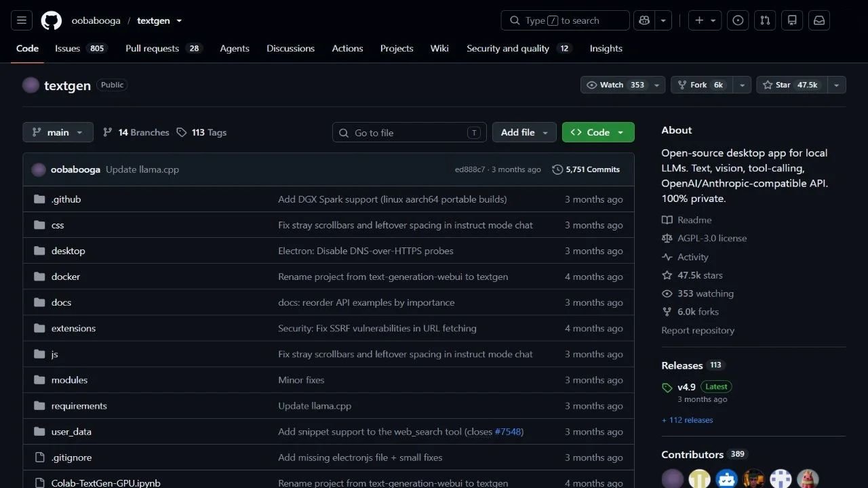This screenshot has height=488, width=868.
Task: Click oobabooga avatar in commit row
Action: pyautogui.click(x=39, y=169)
